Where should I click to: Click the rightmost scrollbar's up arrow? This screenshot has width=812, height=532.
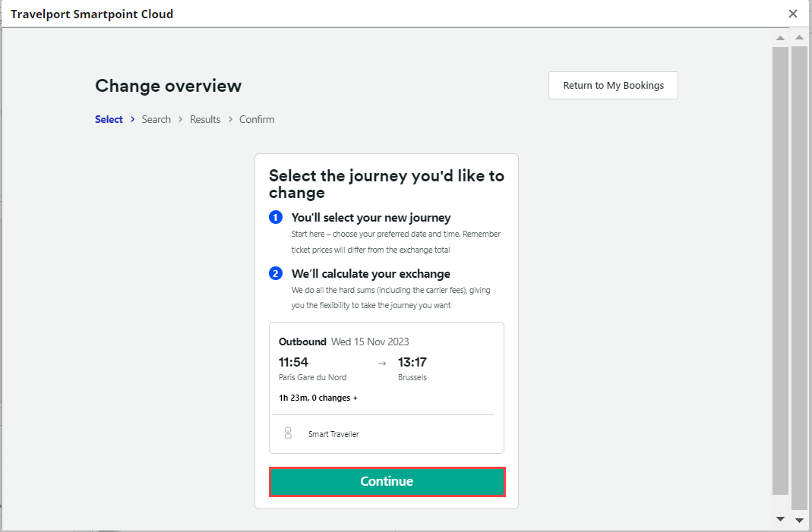pyautogui.click(x=799, y=38)
